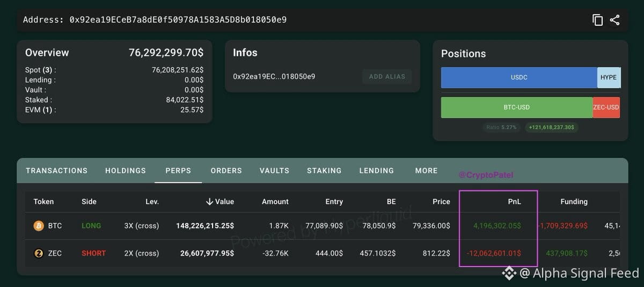
Task: Click the Lev. column header
Action: click(x=152, y=202)
